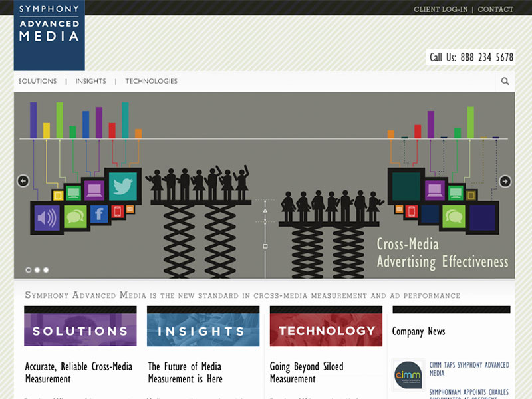Click the tagline about cross-media measurement
Screen dimensions: 532x399
(x=243, y=295)
